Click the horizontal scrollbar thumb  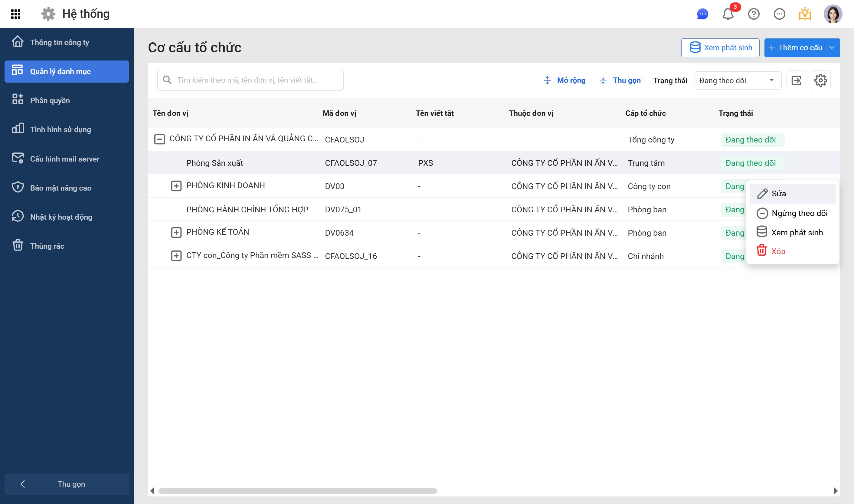click(297, 491)
